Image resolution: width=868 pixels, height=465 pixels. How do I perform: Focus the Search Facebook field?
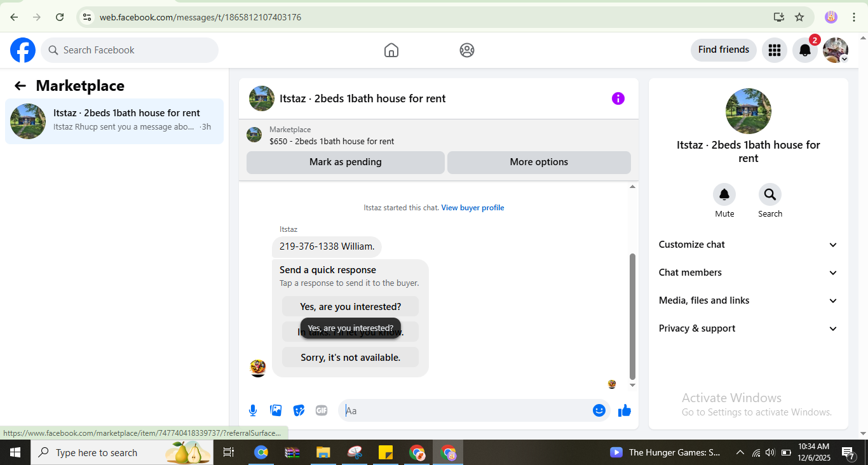click(x=130, y=50)
